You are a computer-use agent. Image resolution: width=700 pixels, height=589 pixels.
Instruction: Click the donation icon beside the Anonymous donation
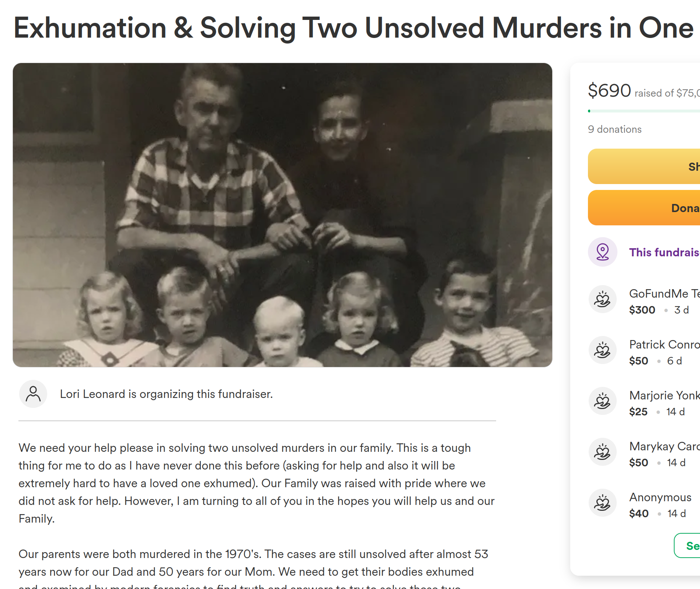click(x=602, y=503)
